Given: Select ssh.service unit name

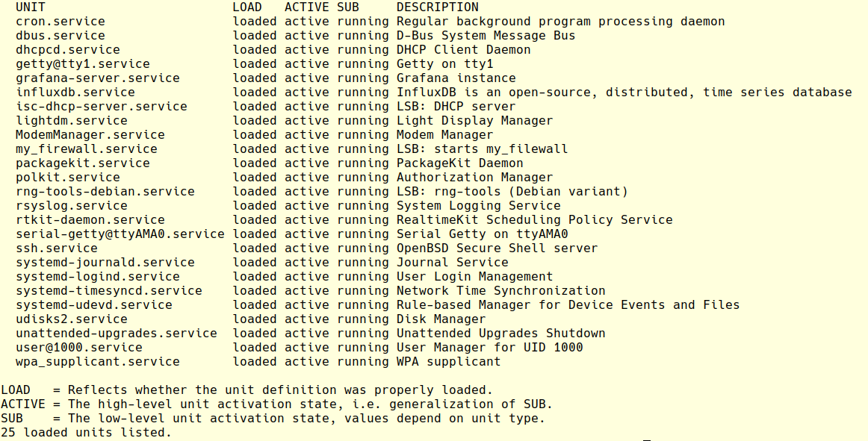Looking at the screenshot, I should pyautogui.click(x=57, y=248).
